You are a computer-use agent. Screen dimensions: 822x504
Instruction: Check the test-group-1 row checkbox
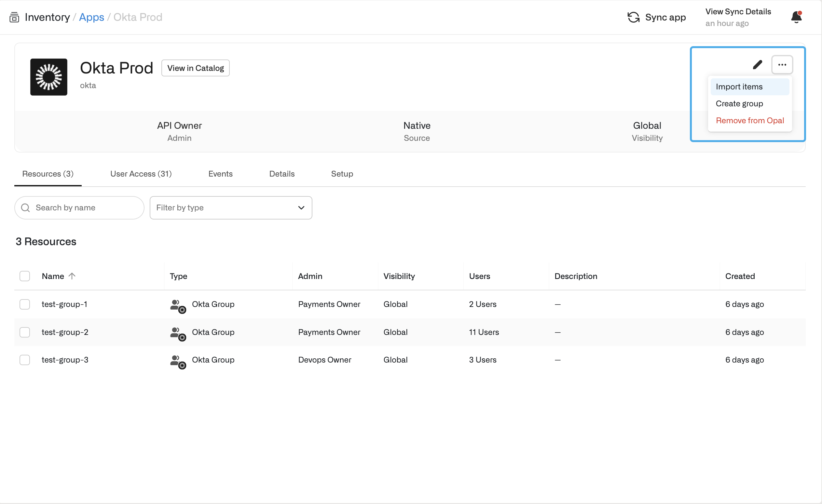25,304
